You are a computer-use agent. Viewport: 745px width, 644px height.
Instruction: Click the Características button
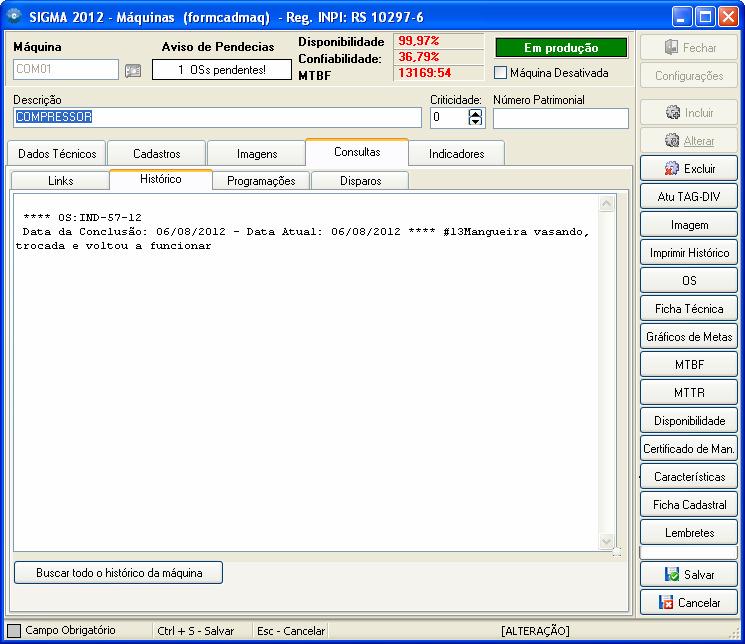coord(689,477)
